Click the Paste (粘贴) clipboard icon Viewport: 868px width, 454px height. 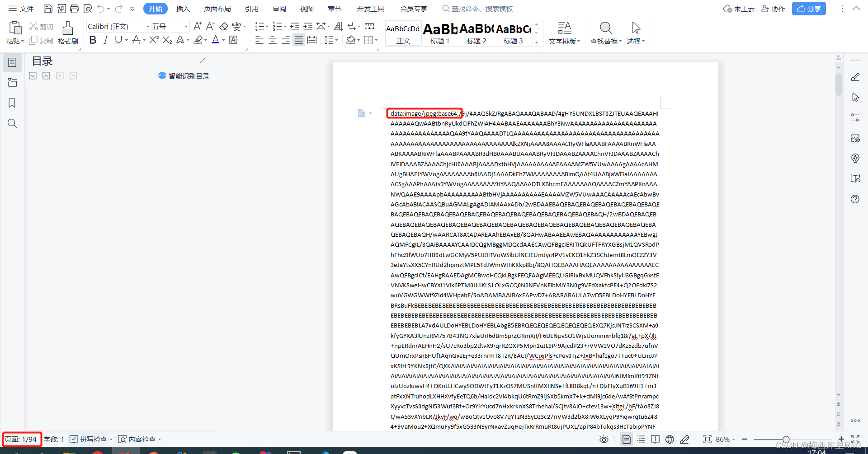tap(15, 28)
